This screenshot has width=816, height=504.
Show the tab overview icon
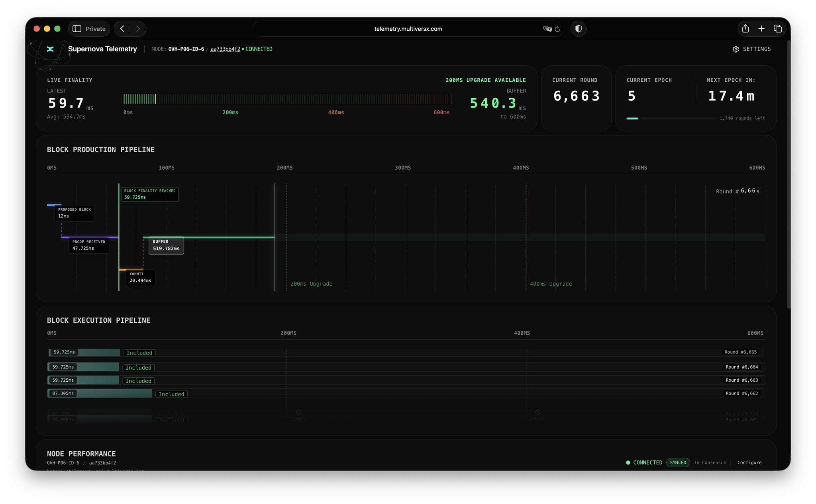pos(777,29)
